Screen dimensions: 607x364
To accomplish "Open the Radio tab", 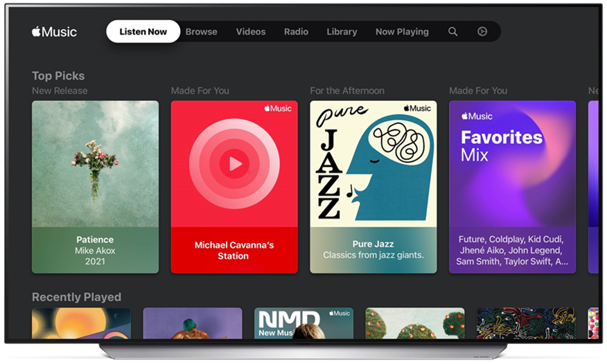I will [296, 32].
